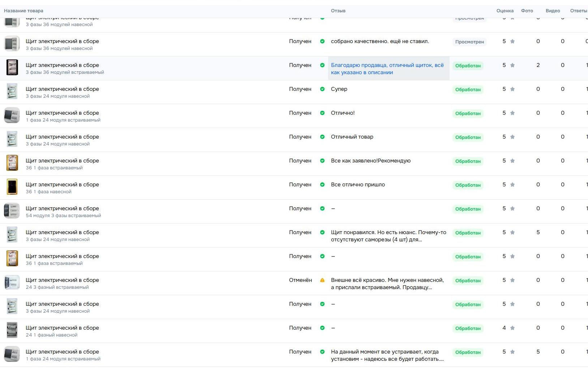Click the thumbnail of the 24 1 фазный навесной product
This screenshot has width=588, height=368.
12,331
